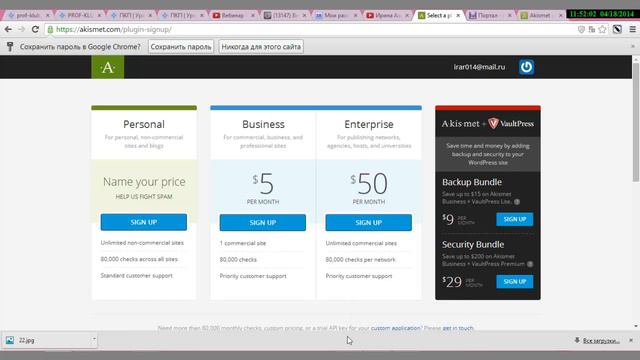The height and width of the screenshot is (360, 640).
Task: Open the Chrome menu hamburger icon
Action: click(632, 29)
